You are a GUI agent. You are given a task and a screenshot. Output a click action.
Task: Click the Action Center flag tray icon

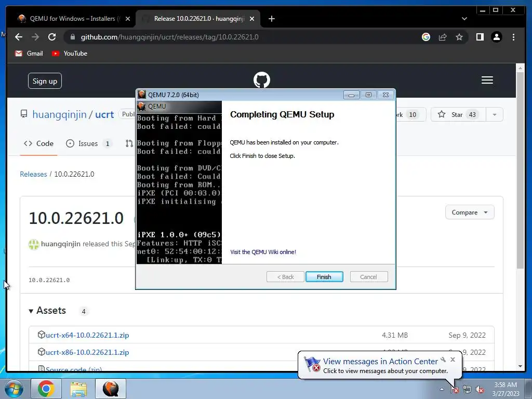pyautogui.click(x=454, y=390)
